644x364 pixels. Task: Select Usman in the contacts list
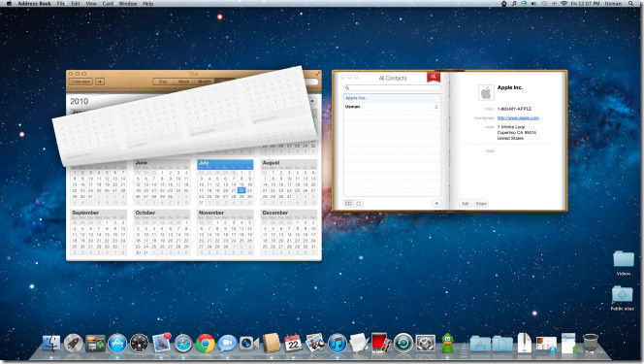pyautogui.click(x=392, y=107)
